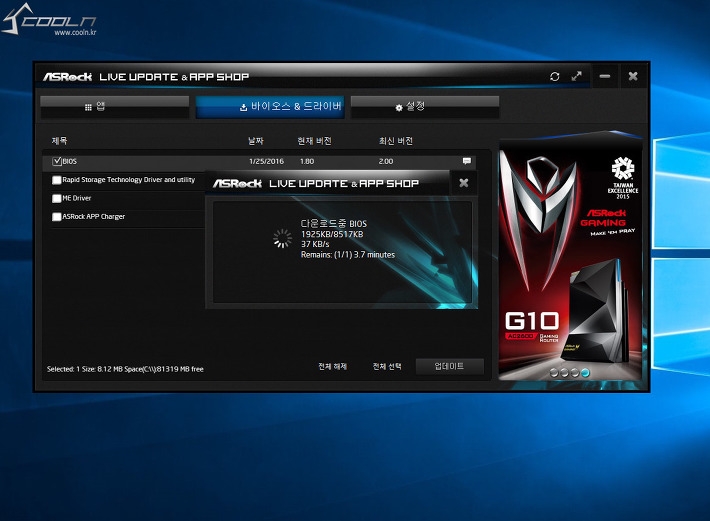Click the 37 KB/s speed text
Image resolution: width=710 pixels, height=521 pixels.
315,244
